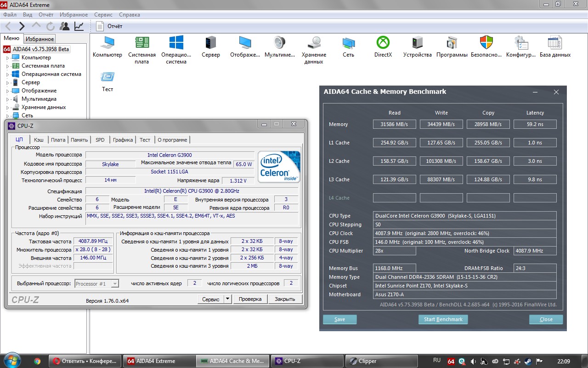Click the Сервис button in CPU-Z
The height and width of the screenshot is (368, 588).
pyautogui.click(x=211, y=299)
